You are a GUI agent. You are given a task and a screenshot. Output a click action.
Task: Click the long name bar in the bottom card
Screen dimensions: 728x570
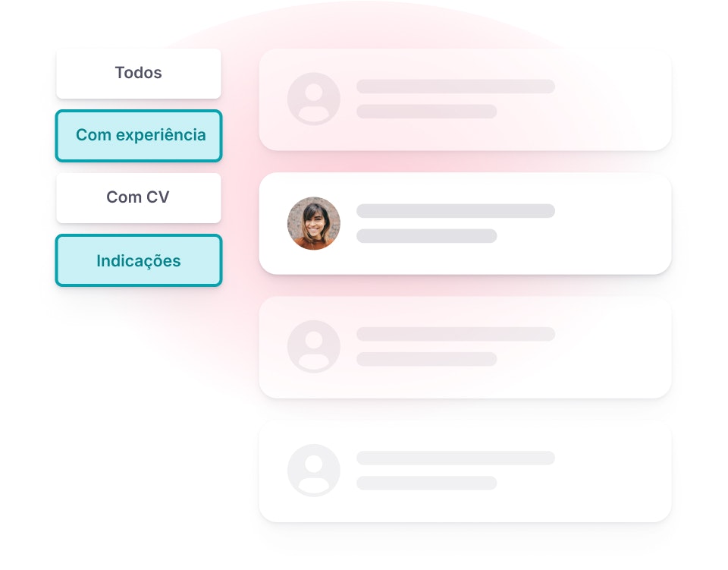click(455, 458)
